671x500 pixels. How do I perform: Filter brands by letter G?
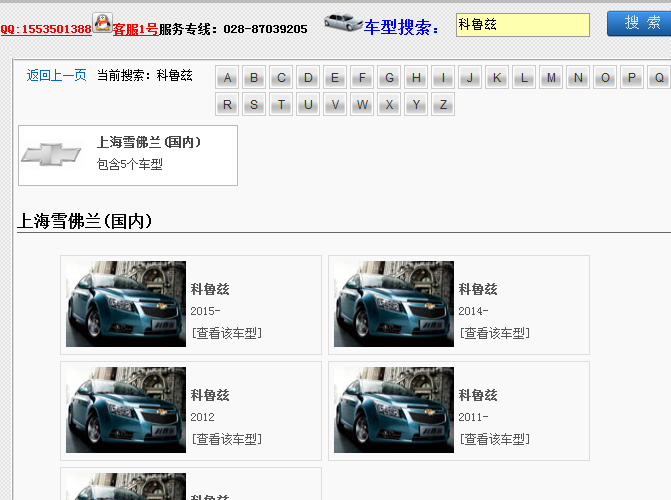(389, 77)
